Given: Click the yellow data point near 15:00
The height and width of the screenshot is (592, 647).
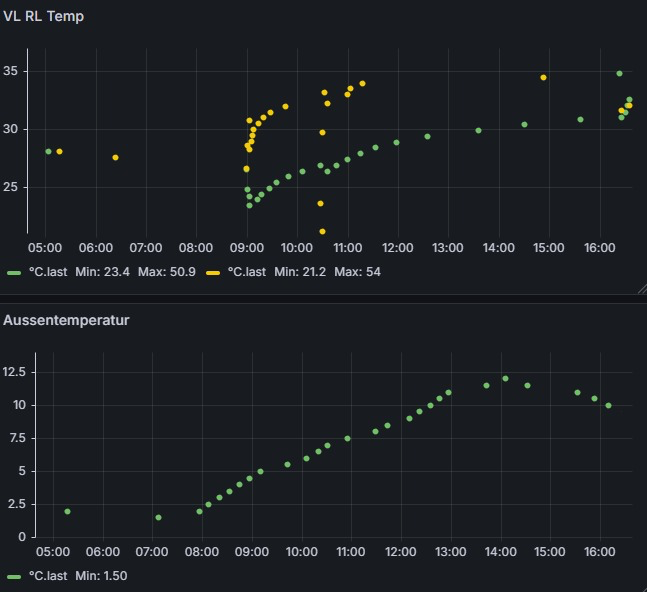Looking at the screenshot, I should 543,77.
